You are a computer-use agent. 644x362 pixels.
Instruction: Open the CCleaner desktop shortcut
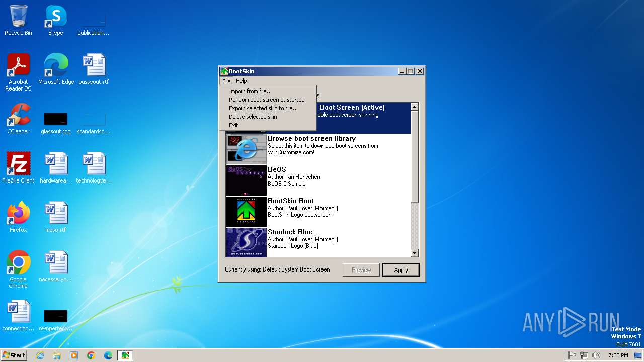point(18,119)
